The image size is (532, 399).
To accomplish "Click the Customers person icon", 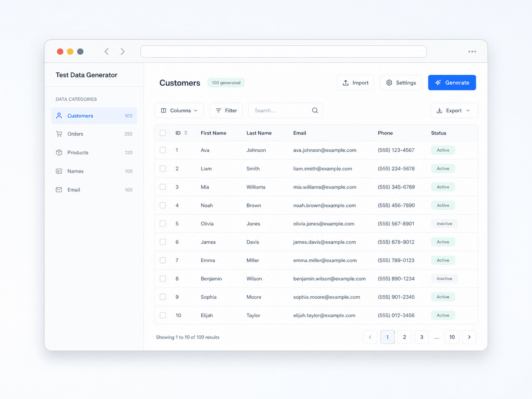I will (59, 116).
